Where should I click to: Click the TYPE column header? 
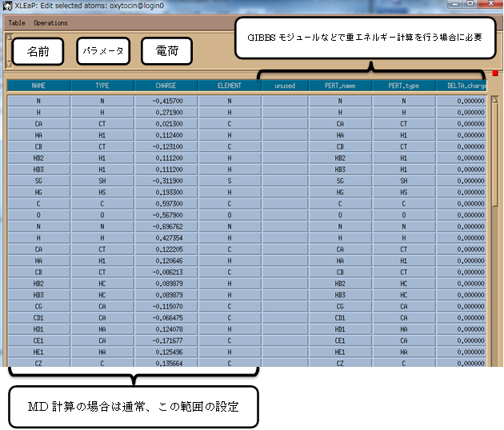point(102,85)
